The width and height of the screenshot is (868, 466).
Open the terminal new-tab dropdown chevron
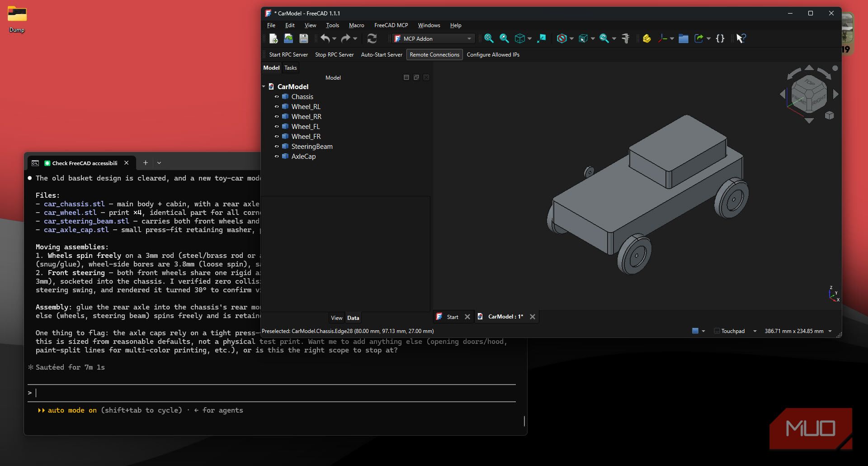[x=159, y=163]
